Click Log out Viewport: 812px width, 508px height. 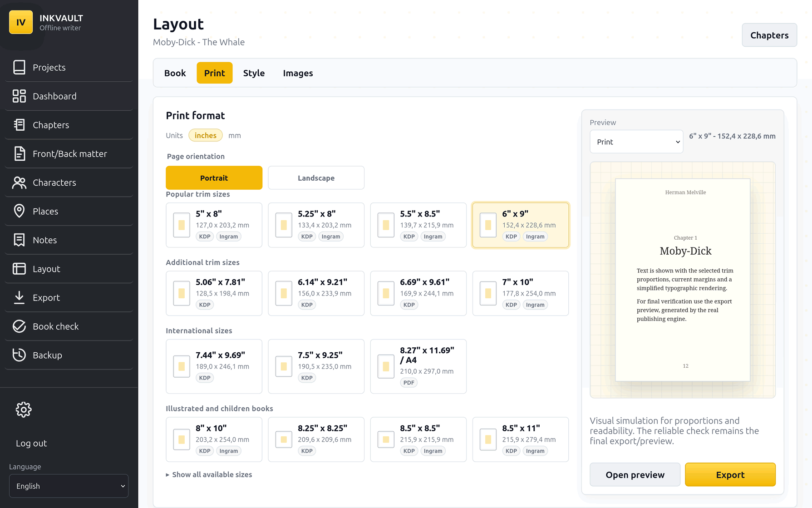click(x=31, y=443)
